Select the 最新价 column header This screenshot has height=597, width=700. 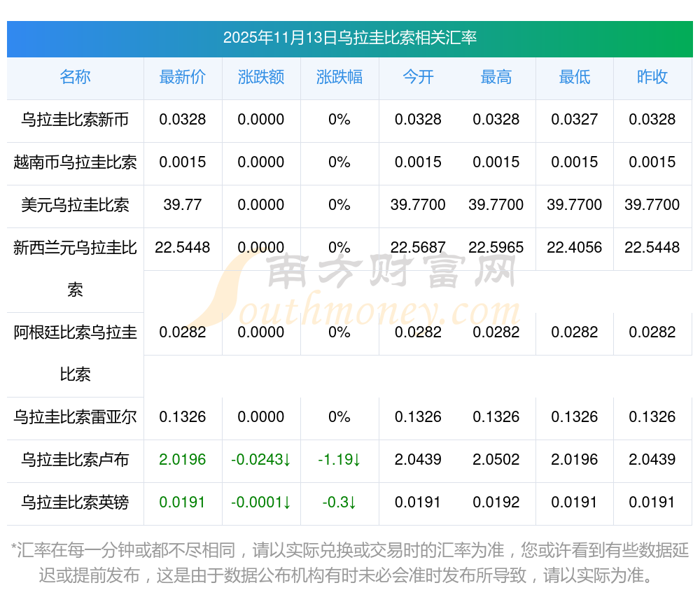click(x=183, y=77)
